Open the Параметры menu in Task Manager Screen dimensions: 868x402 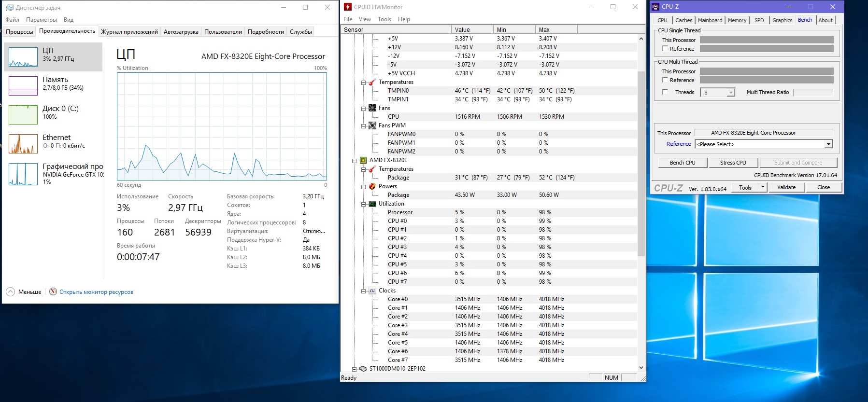click(x=42, y=20)
